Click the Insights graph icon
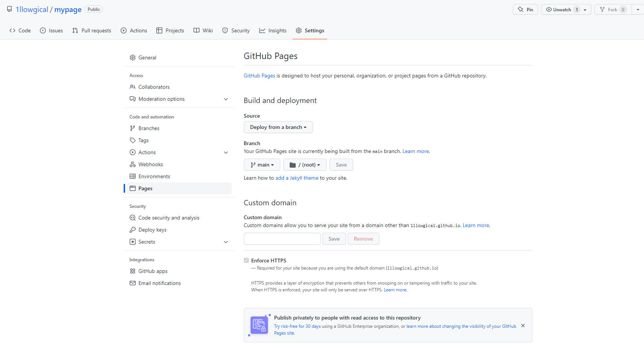Image resolution: width=644 pixels, height=356 pixels. [x=262, y=30]
